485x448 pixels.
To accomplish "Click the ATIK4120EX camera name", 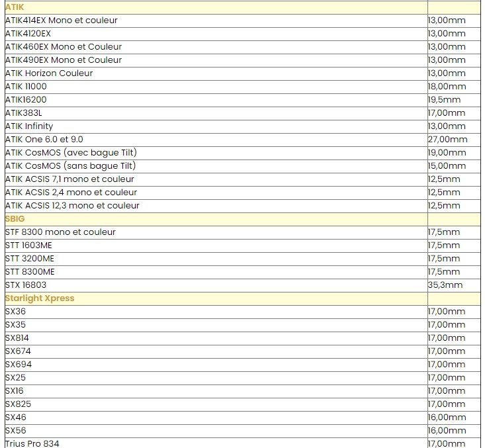I will (28, 34).
